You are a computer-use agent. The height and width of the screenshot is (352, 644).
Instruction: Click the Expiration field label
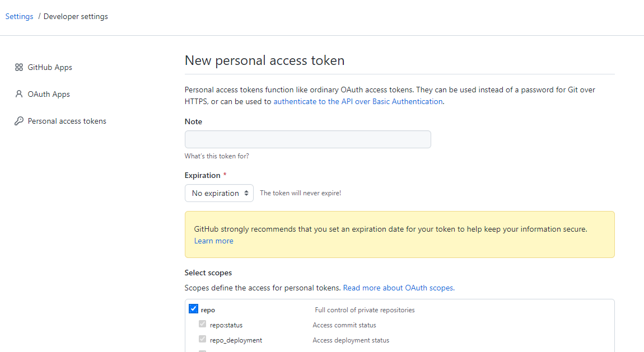pyautogui.click(x=202, y=175)
